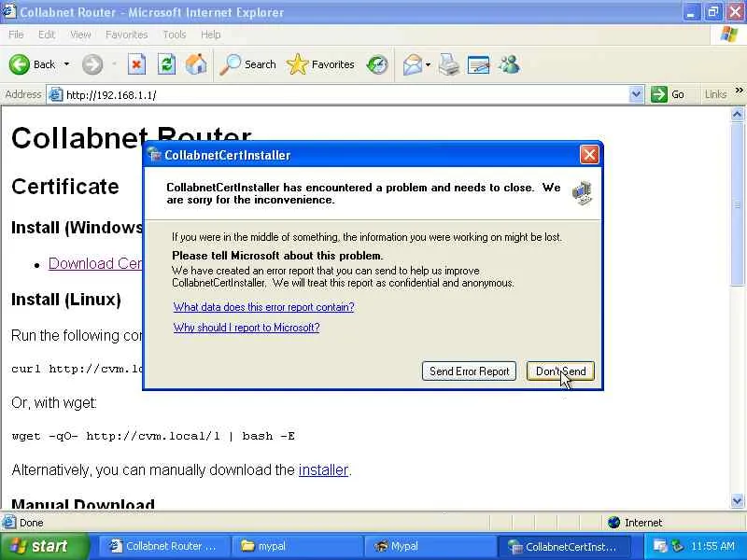Open the View menu
This screenshot has width=747, height=560.
click(x=80, y=35)
